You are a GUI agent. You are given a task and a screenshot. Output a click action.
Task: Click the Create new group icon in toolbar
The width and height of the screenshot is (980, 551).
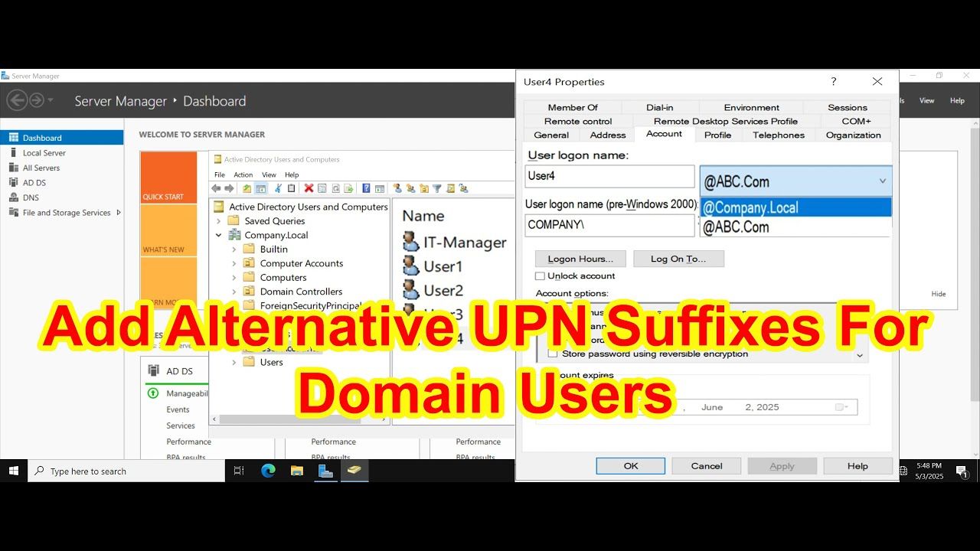pos(411,188)
